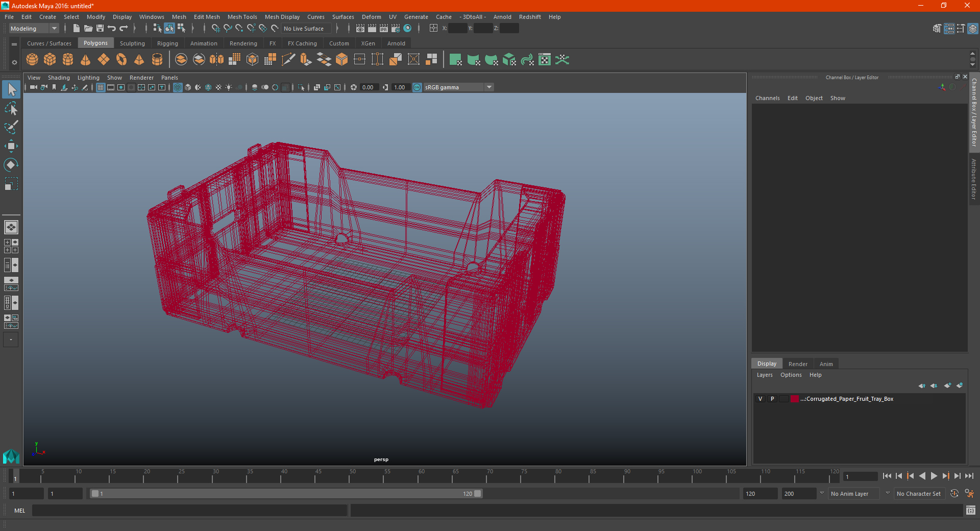
Task: Create a polygon plane from the shelf
Action: point(104,60)
